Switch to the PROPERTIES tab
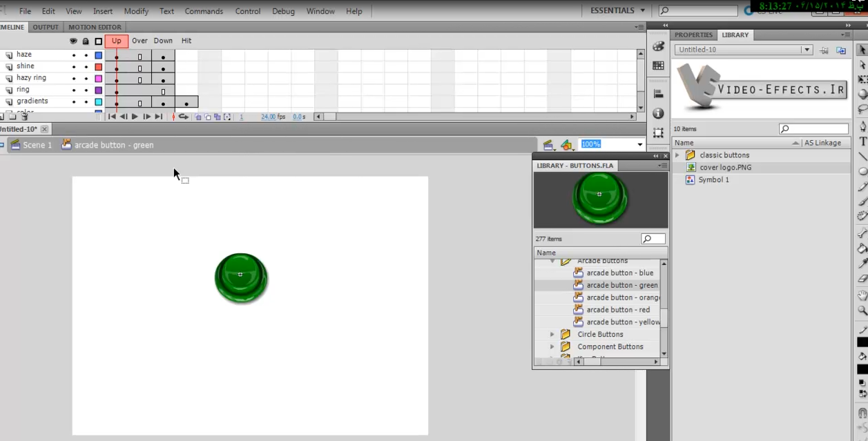The height and width of the screenshot is (441, 868). tap(693, 35)
